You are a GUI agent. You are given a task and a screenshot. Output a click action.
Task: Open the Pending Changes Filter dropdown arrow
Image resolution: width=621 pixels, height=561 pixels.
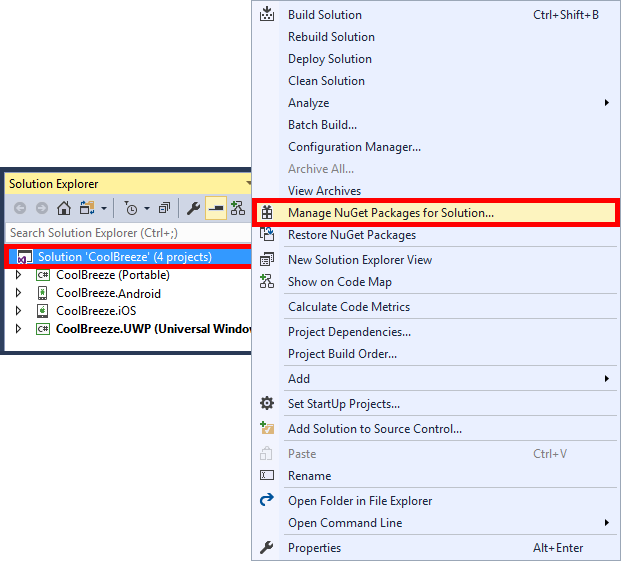point(147,209)
